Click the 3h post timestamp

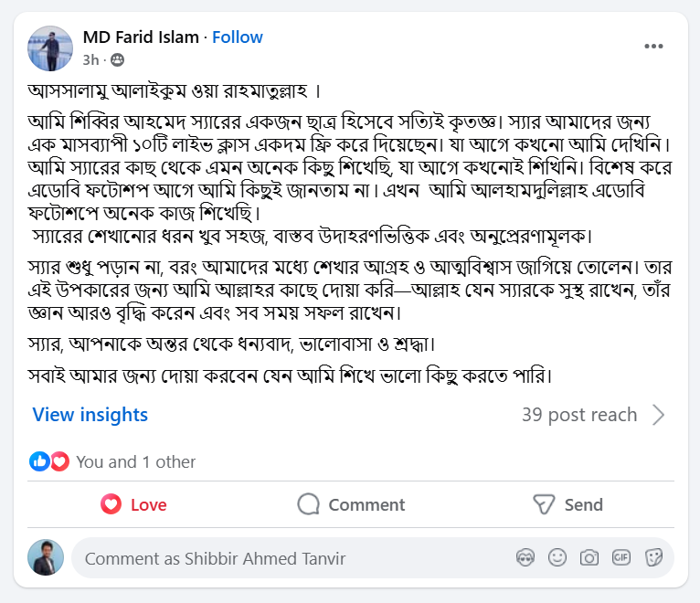[x=90, y=60]
